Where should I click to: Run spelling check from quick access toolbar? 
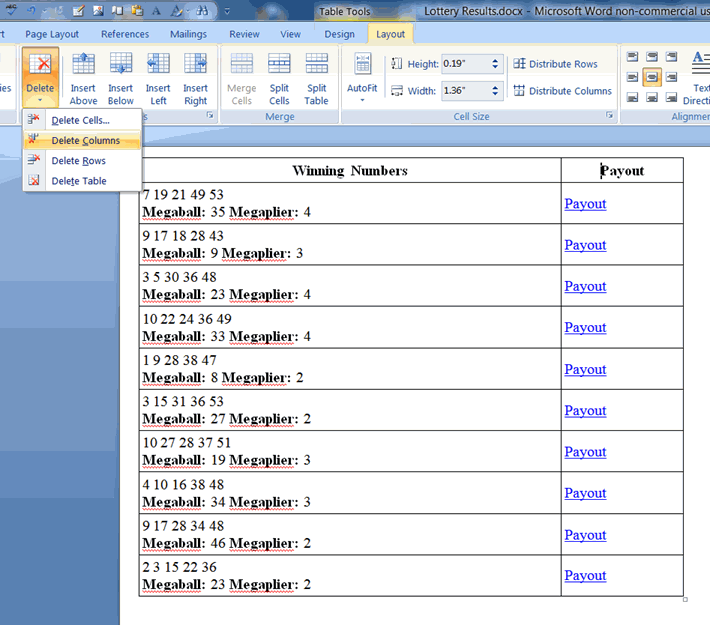(x=11, y=10)
